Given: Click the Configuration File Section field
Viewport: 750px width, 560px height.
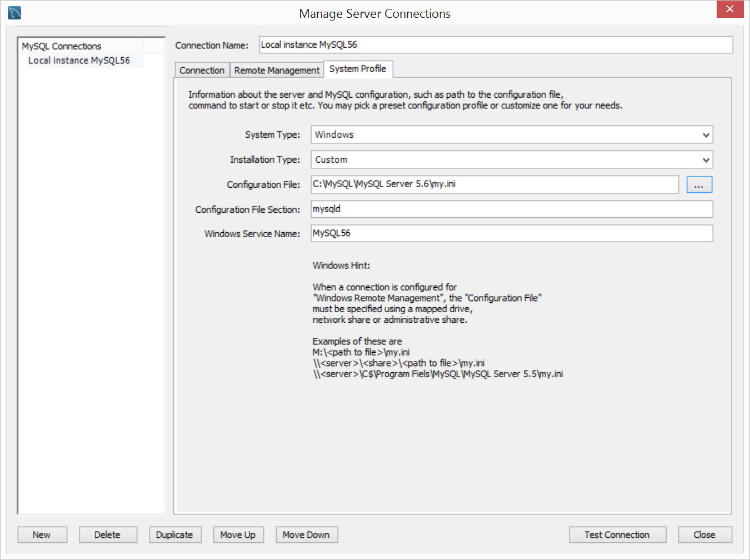Looking at the screenshot, I should 512,209.
